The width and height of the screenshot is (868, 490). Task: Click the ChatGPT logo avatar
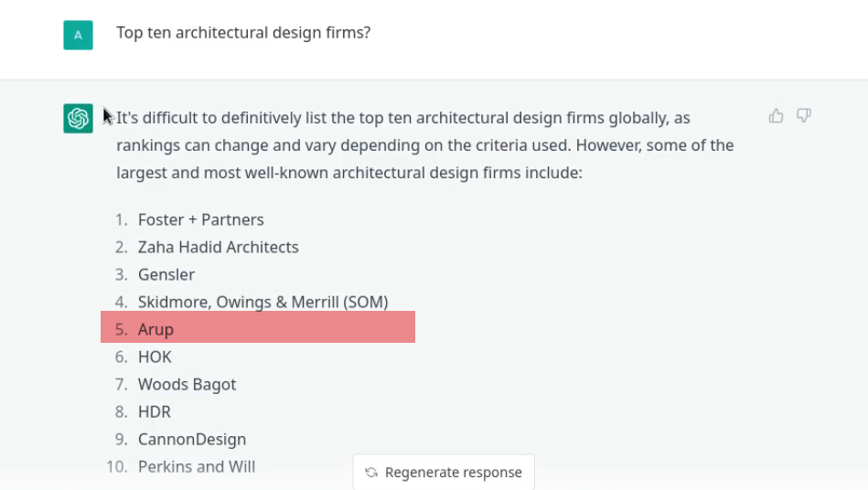tap(78, 118)
